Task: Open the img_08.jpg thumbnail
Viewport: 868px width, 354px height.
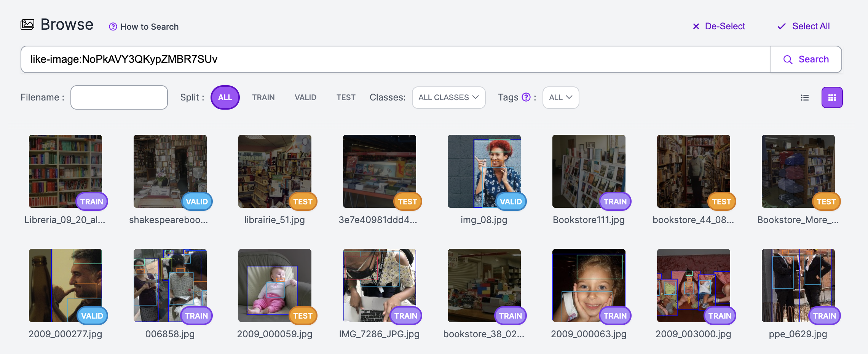Action: pyautogui.click(x=484, y=171)
